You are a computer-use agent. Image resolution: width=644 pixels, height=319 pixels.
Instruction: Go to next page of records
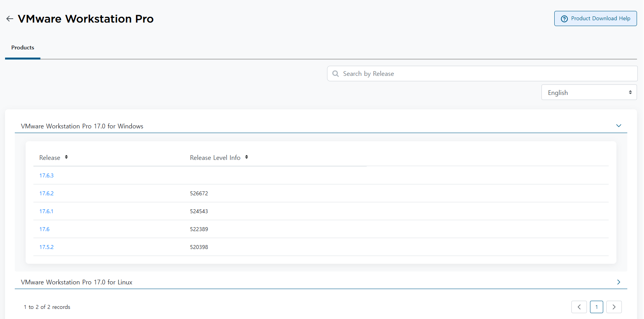(614, 307)
